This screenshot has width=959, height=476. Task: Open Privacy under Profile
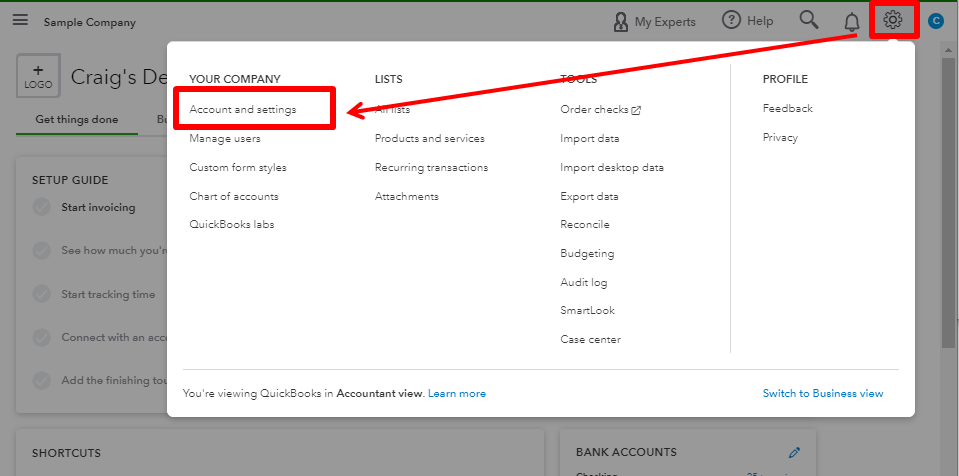point(780,138)
